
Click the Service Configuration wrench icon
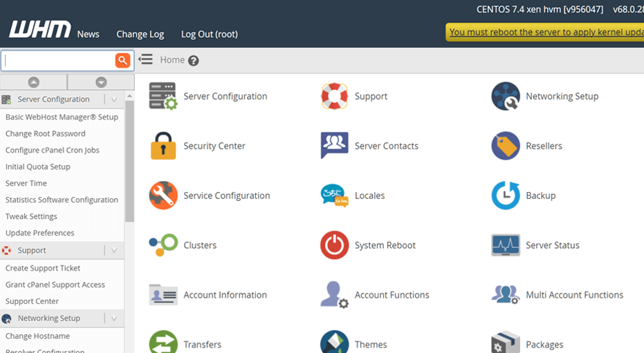click(163, 195)
